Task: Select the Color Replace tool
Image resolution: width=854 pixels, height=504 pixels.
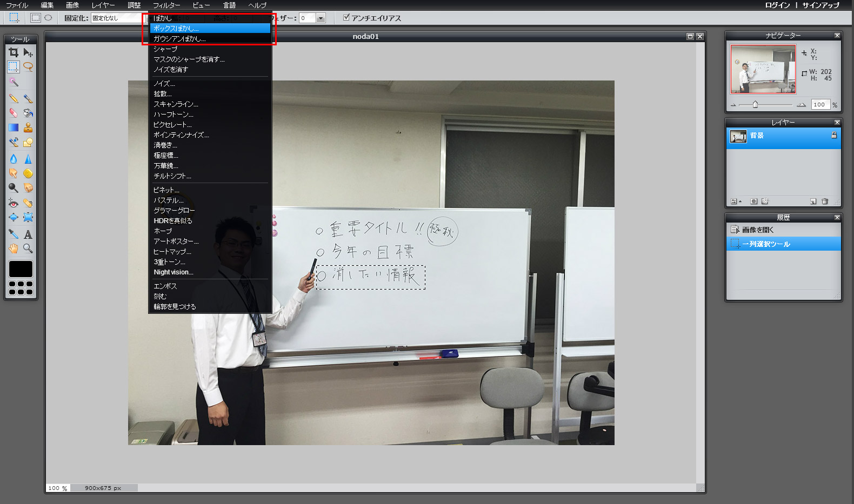Action: pyautogui.click(x=14, y=143)
